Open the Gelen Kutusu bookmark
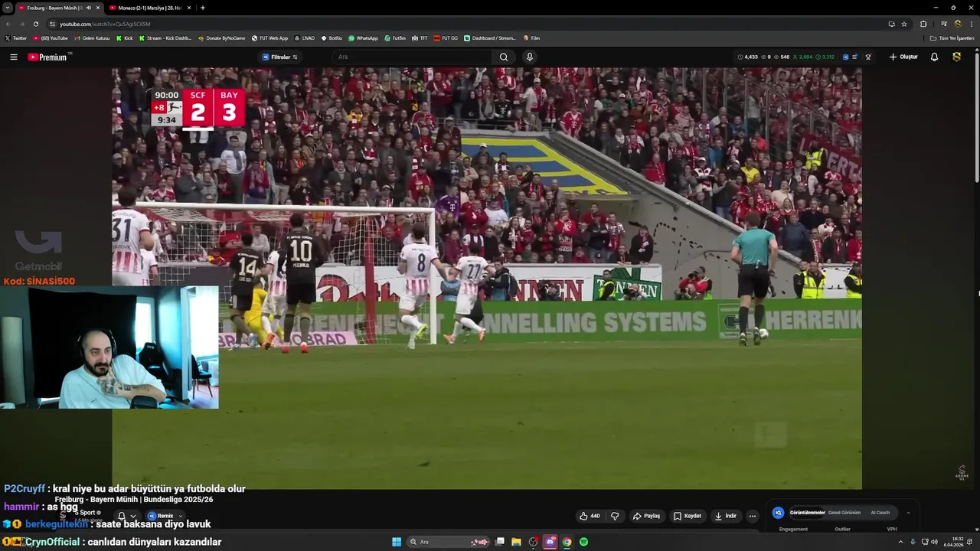Viewport: 980px width, 551px height. point(92,37)
